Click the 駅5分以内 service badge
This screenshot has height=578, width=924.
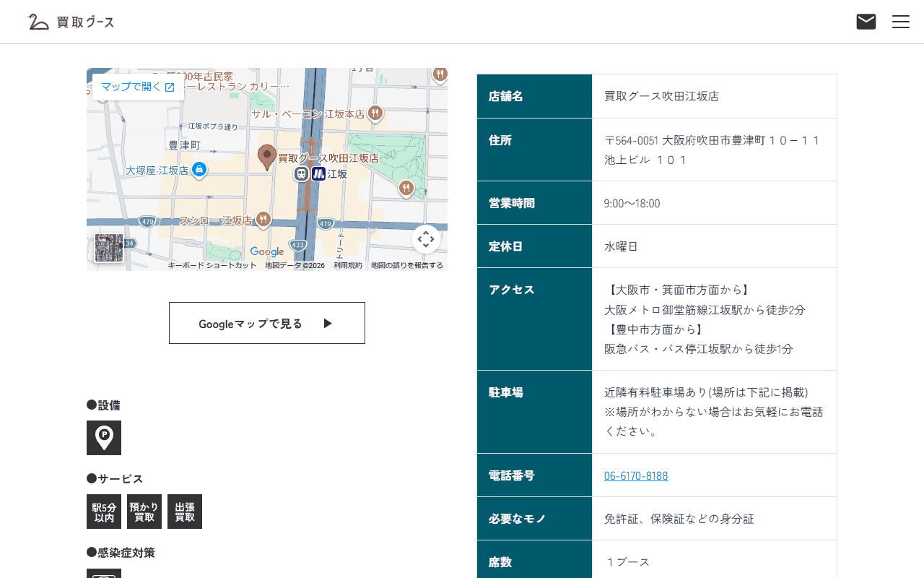pos(104,512)
